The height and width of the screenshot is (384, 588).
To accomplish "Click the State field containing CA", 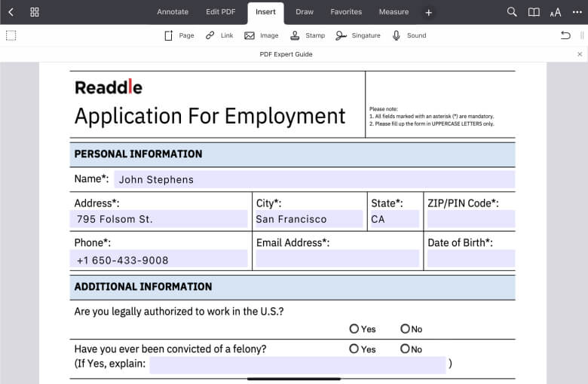I will pyautogui.click(x=394, y=219).
